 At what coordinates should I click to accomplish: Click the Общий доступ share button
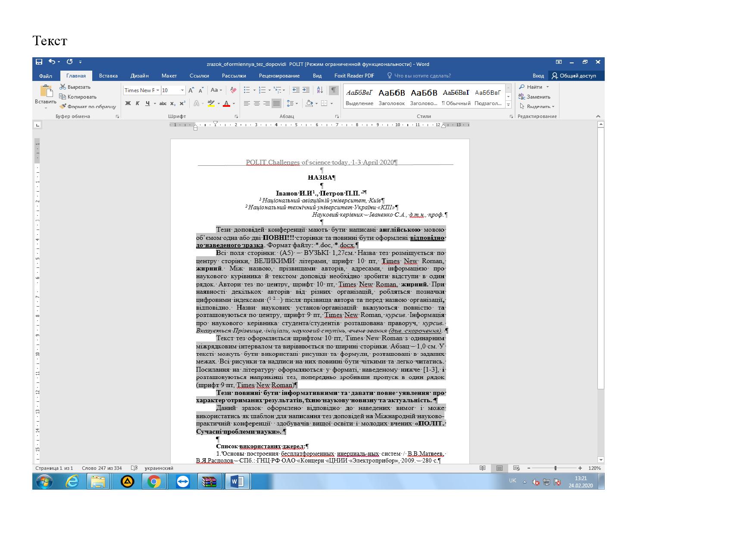(574, 76)
